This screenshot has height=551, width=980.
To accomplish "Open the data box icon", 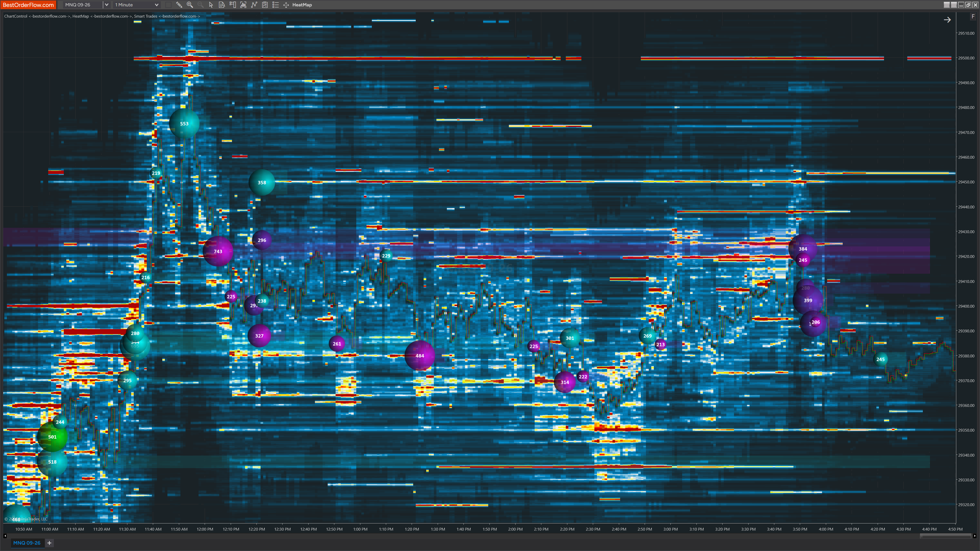I will pos(222,5).
